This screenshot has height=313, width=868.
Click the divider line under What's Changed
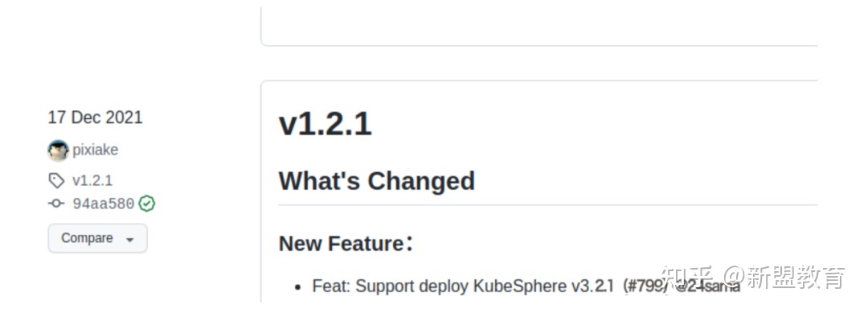click(x=548, y=205)
